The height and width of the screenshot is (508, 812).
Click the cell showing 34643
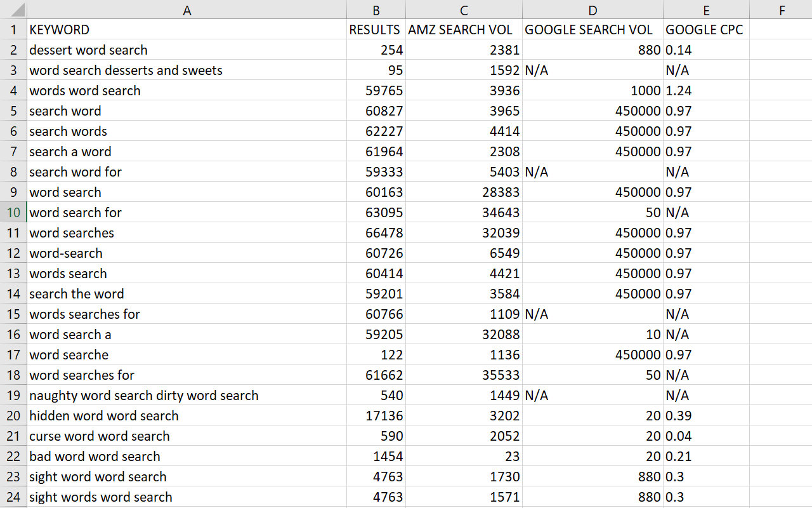464,213
